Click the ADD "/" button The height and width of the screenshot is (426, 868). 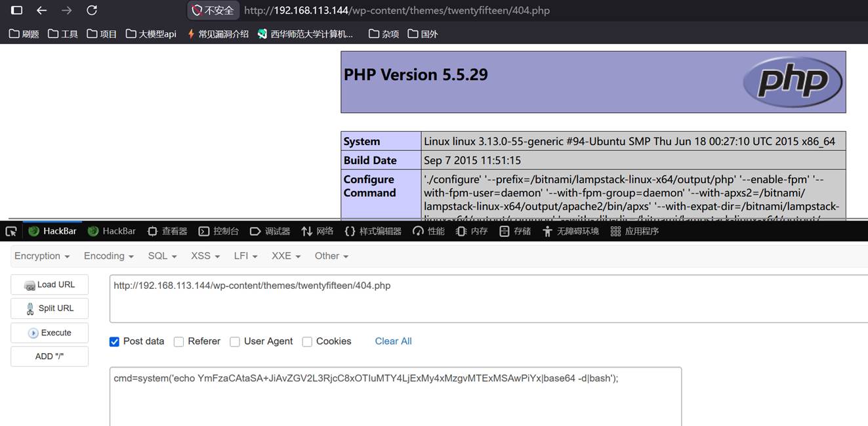[49, 356]
